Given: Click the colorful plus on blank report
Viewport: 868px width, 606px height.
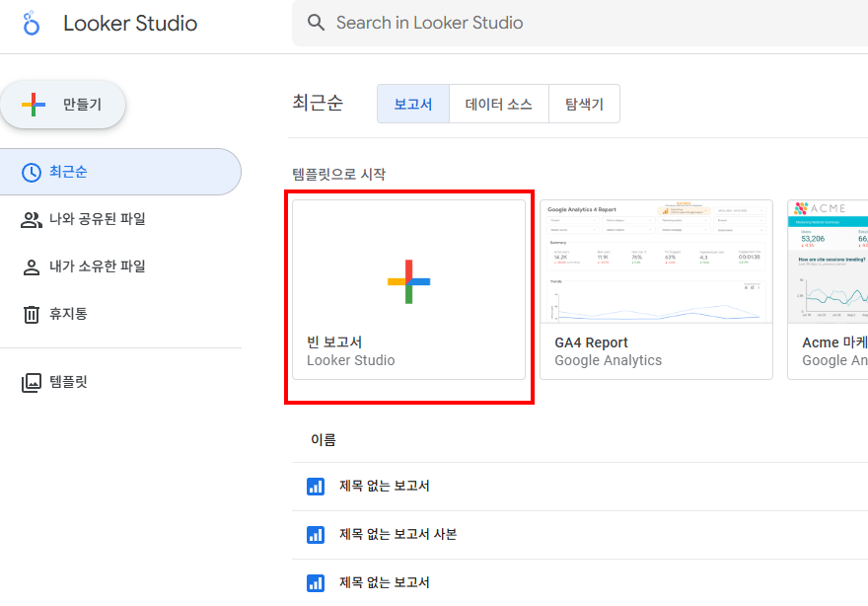Looking at the screenshot, I should pos(408,281).
